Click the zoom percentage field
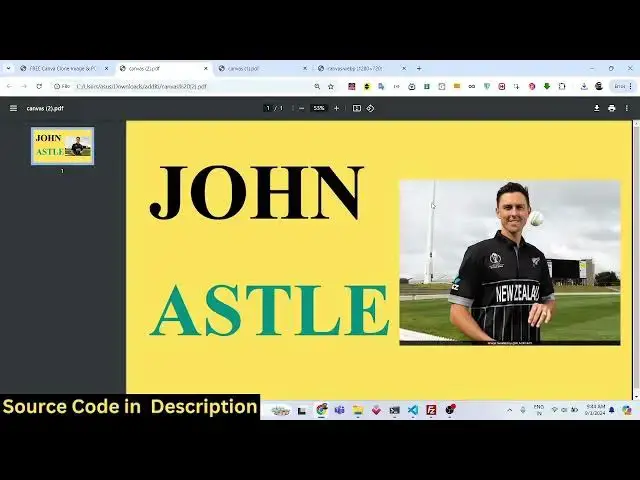Screen dimensions: 640x480 319,108
